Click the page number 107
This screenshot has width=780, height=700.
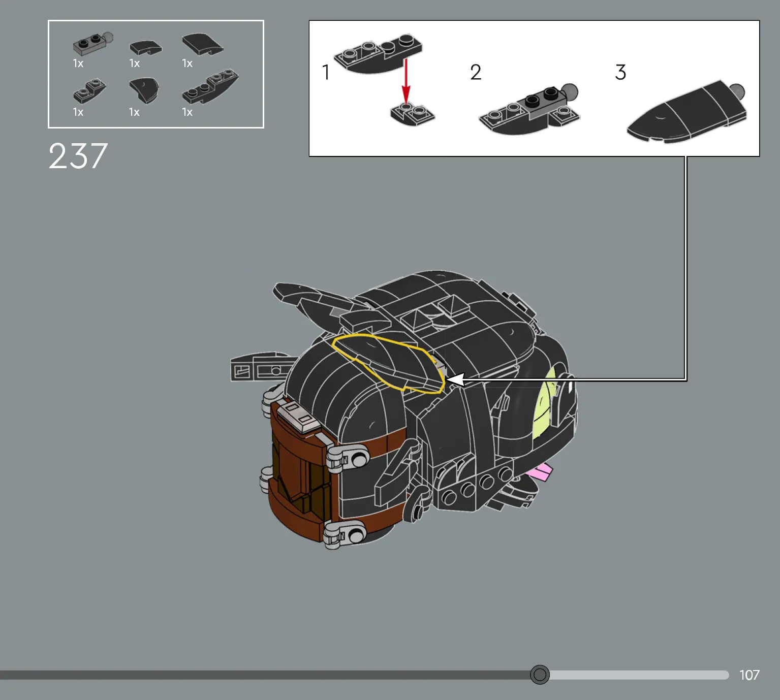coord(749,675)
